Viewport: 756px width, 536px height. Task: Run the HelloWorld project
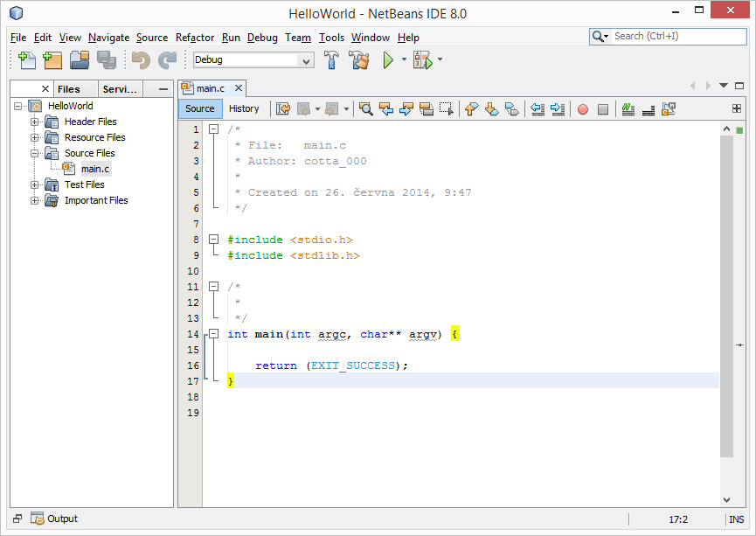pyautogui.click(x=387, y=60)
